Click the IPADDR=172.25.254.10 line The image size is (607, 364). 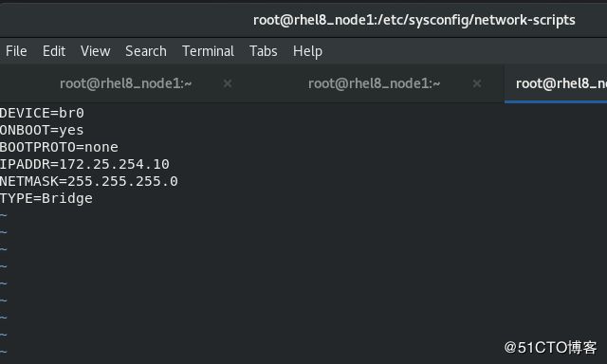[84, 164]
